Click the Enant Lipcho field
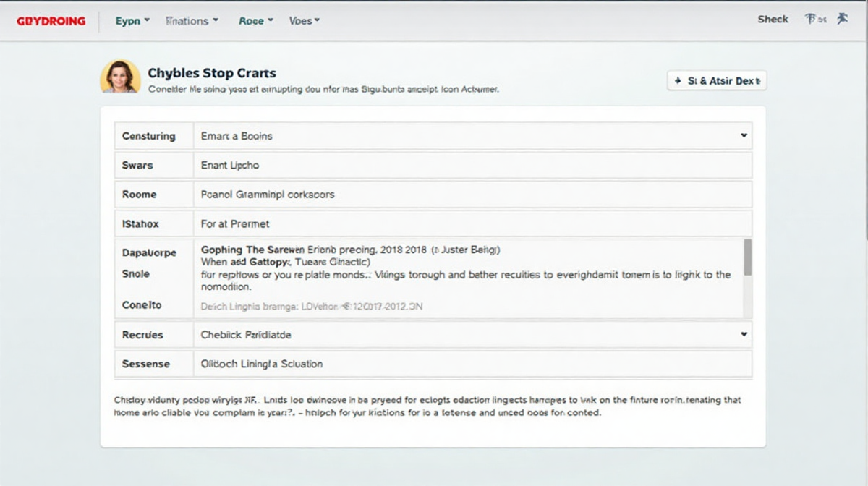The height and width of the screenshot is (486, 868). pos(472,165)
